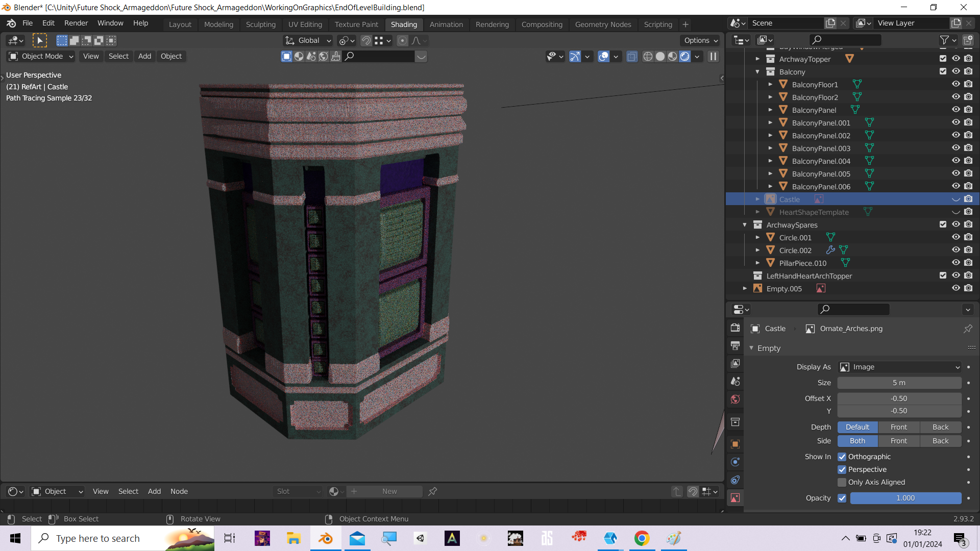
Task: Click the outliner filter funnel icon
Action: [944, 40]
